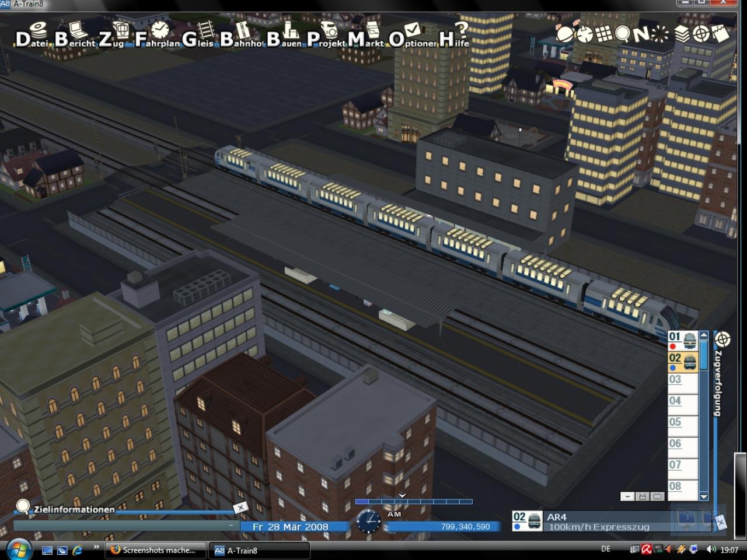This screenshot has height=560, width=747.
Task: Open the Hilfe menu
Action: tap(454, 35)
